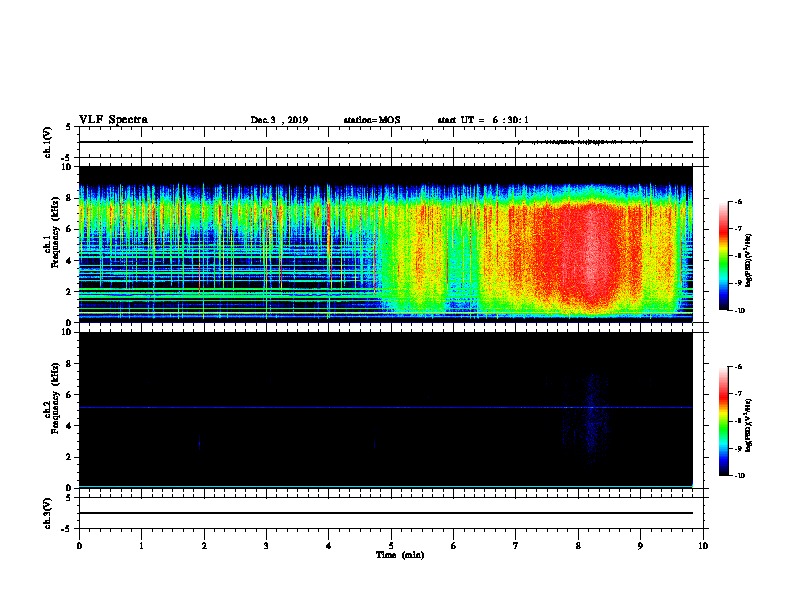Screen dimensions: 792x612
Task: Click the "VLF Spectra" title text
Action: point(113,120)
